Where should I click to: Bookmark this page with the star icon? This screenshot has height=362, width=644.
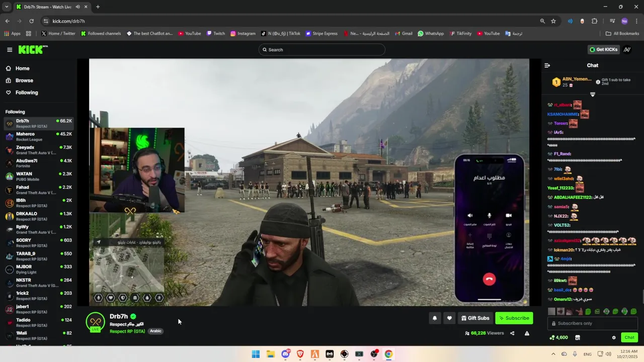553,21
